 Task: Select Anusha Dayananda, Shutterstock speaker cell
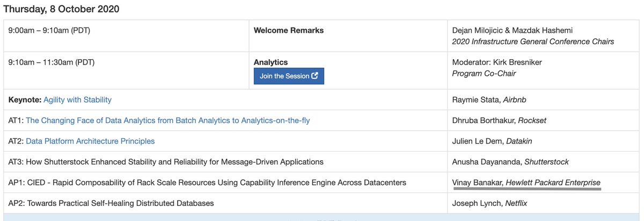[543, 161]
